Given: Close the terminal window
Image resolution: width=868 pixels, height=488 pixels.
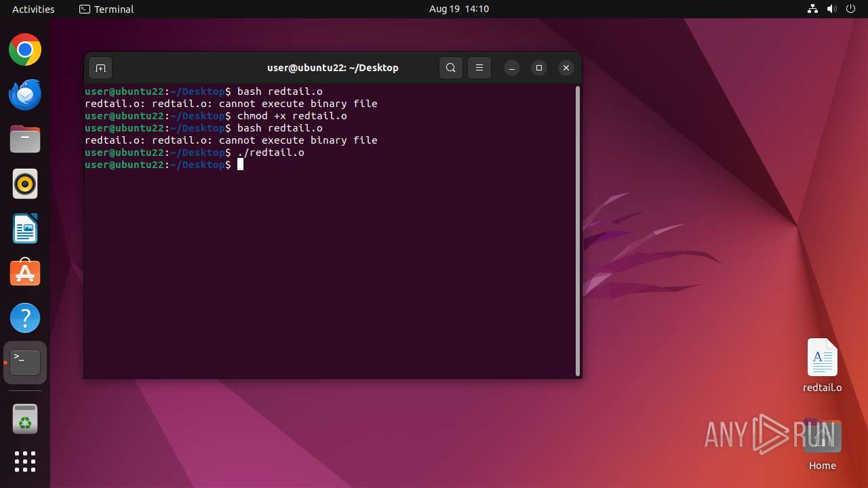Looking at the screenshot, I should [566, 68].
